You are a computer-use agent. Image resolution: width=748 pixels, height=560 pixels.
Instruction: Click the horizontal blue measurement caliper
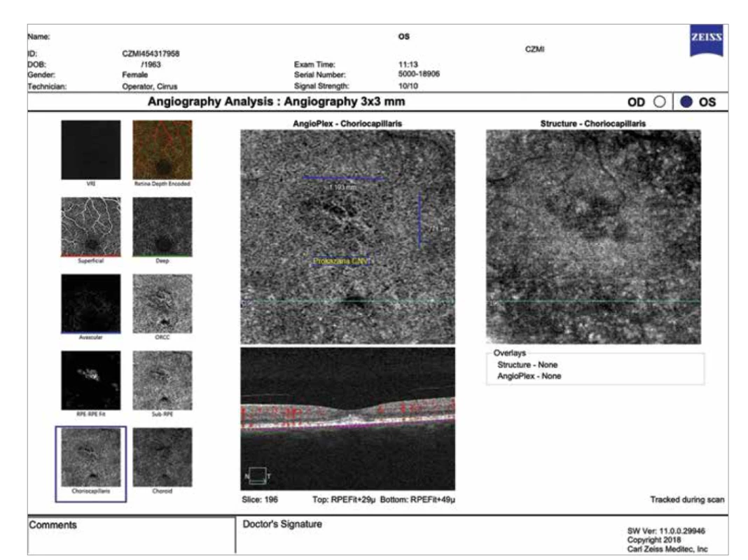[x=342, y=178]
